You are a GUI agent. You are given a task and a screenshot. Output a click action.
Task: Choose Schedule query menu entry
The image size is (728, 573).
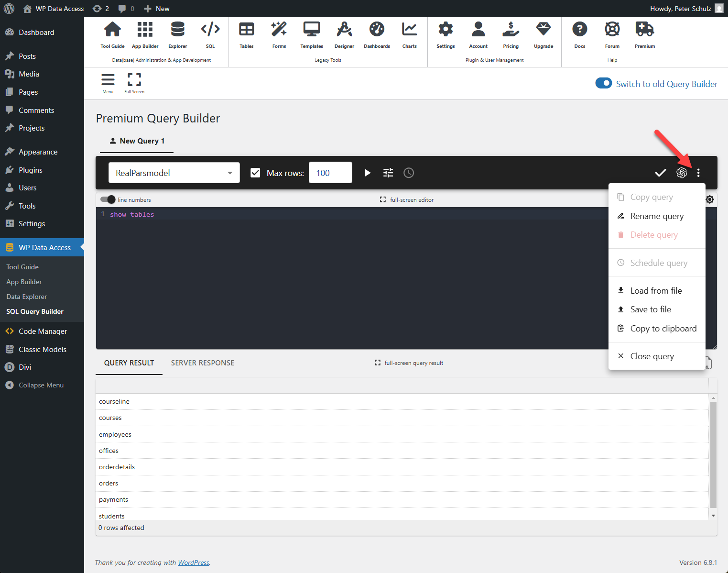click(657, 263)
